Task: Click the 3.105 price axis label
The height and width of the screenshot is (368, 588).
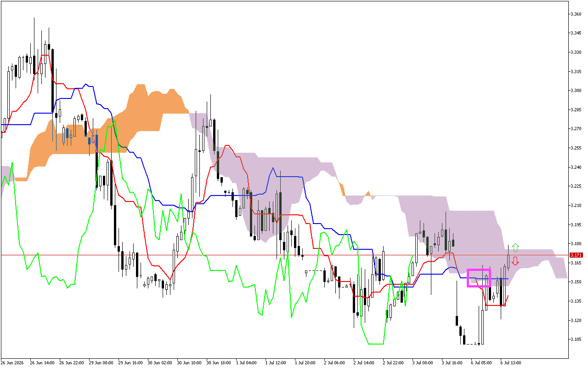Action: point(576,339)
